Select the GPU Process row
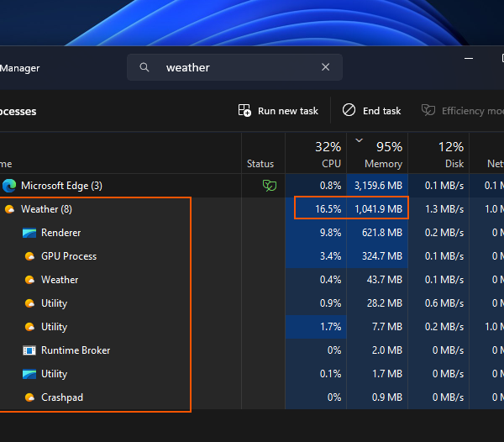 [252, 256]
